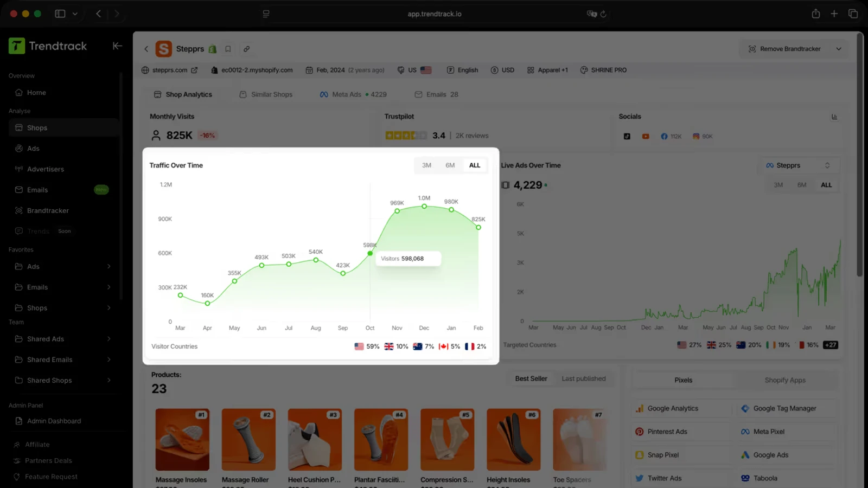Image resolution: width=868 pixels, height=488 pixels.
Task: Collapse the Trendtrack sidebar with arrow icon
Action: pos(117,46)
